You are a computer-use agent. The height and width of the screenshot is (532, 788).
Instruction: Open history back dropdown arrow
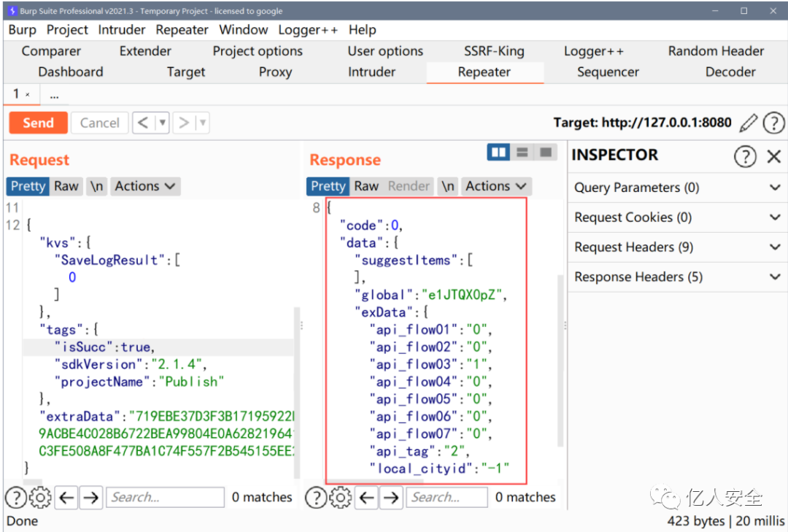tap(162, 123)
